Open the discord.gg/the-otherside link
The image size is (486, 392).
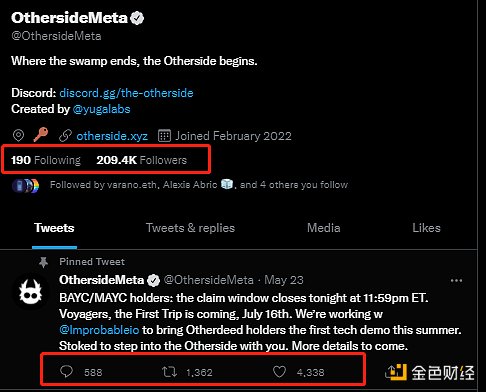(x=126, y=93)
